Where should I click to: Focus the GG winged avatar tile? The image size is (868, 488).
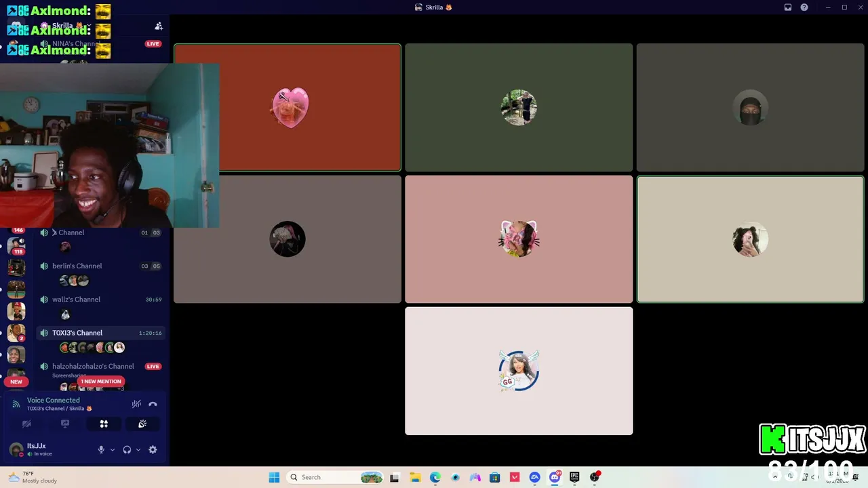pos(519,371)
